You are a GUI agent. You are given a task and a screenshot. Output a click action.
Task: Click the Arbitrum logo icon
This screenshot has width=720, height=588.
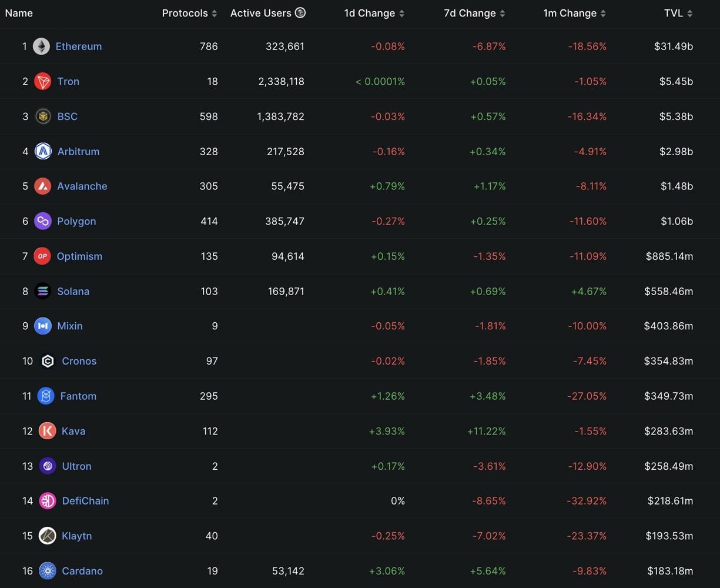click(x=42, y=151)
